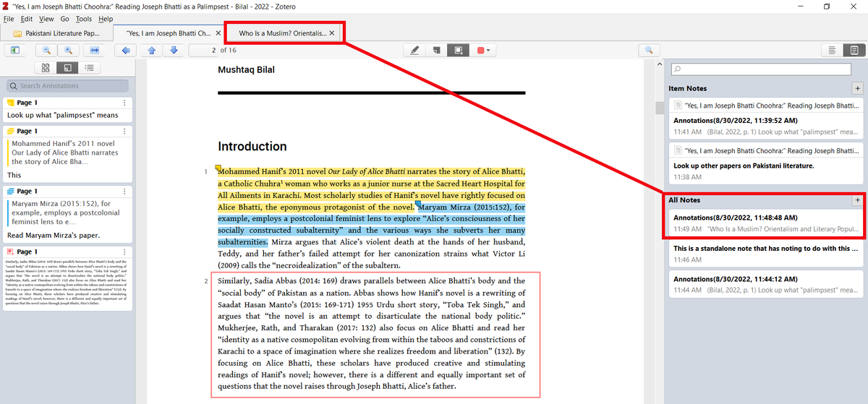Open options for Mohammed Hanif highlight annotation
The height and width of the screenshot is (404, 868).
125,132
